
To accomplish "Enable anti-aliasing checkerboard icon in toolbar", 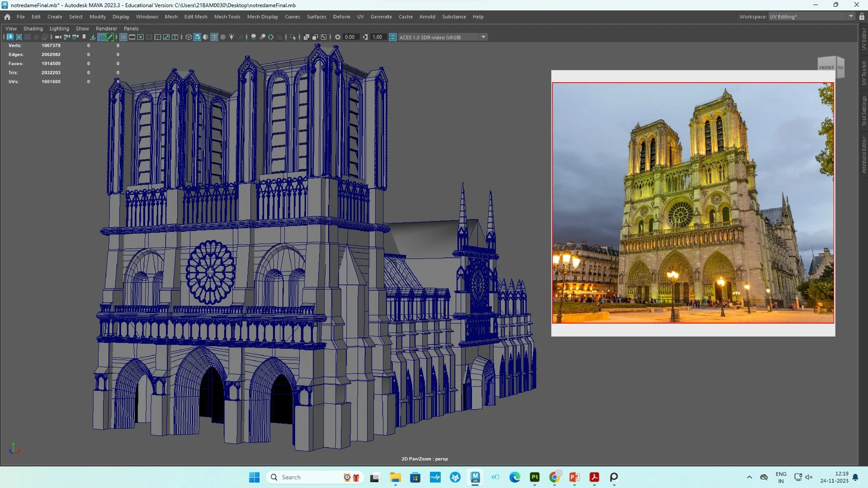I will [222, 37].
